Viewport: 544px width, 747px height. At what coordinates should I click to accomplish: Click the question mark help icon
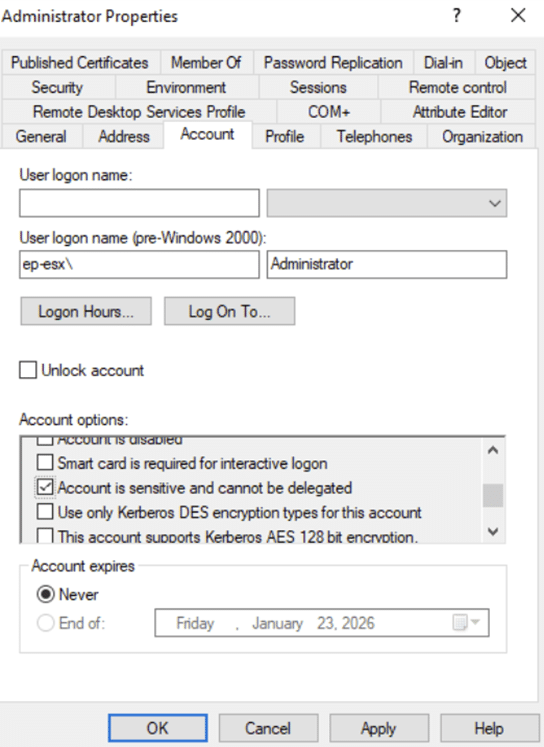click(456, 16)
